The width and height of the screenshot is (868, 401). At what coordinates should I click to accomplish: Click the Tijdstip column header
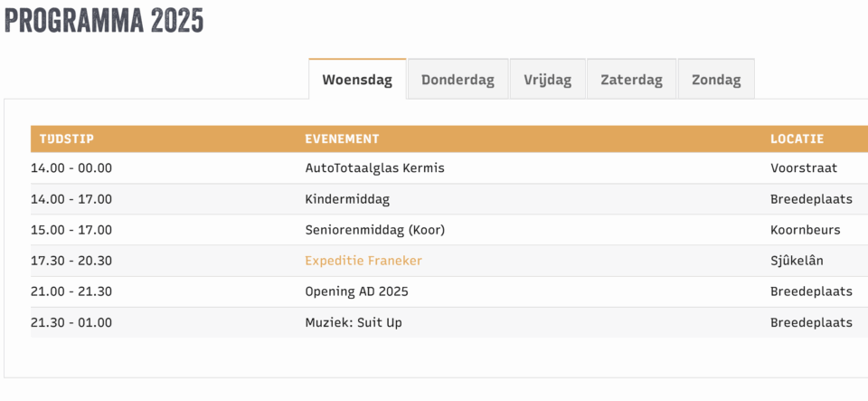pos(67,139)
